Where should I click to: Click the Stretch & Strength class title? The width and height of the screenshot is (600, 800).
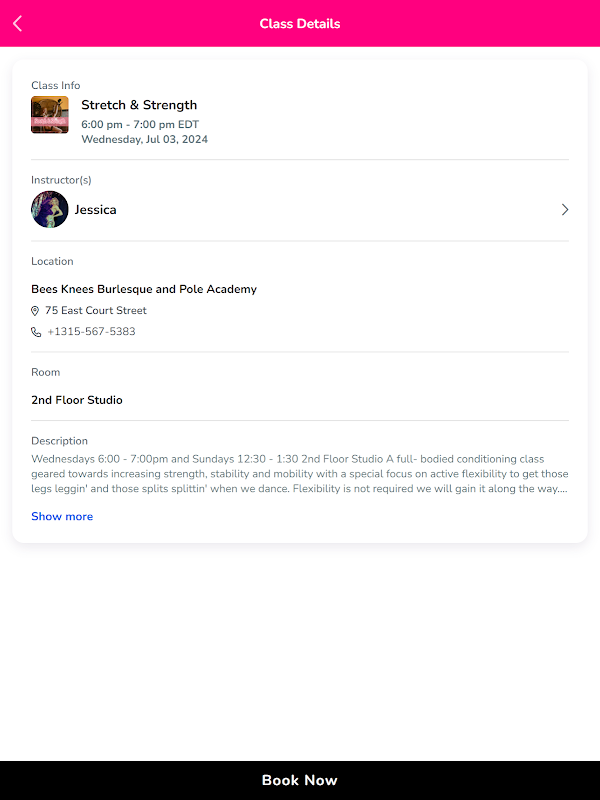[x=139, y=105]
